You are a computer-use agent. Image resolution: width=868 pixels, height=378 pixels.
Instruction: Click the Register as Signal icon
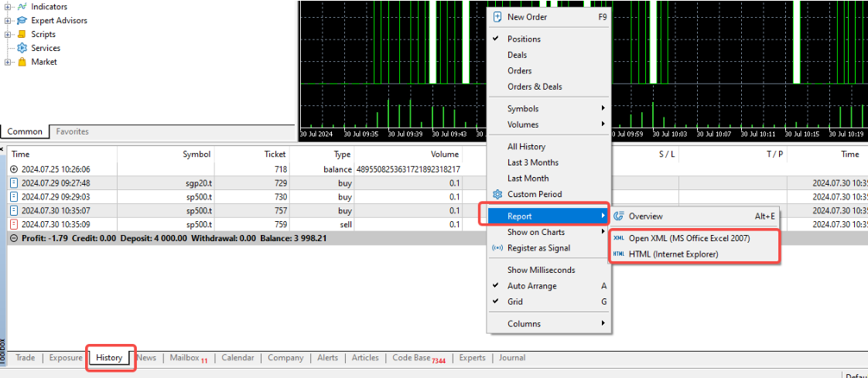[x=496, y=248]
